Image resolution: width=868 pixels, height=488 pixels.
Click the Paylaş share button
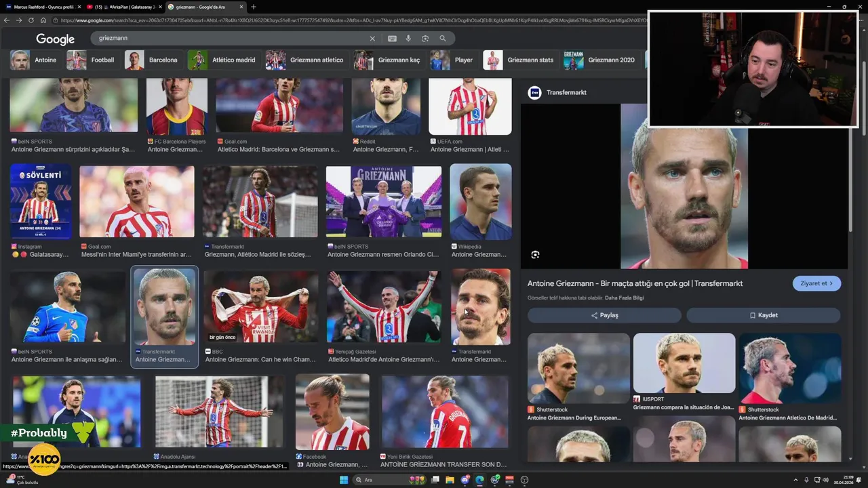pos(604,315)
